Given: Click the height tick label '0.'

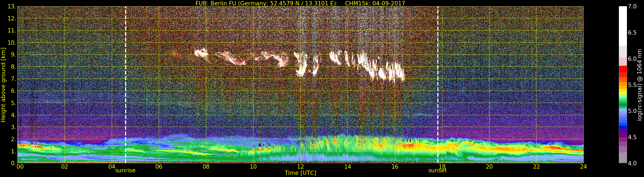Looking at the screenshot, I should coord(14,163).
